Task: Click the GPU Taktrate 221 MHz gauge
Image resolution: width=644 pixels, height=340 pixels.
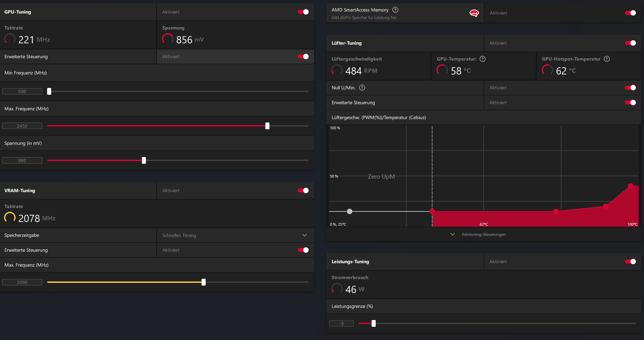Action: 10,39
